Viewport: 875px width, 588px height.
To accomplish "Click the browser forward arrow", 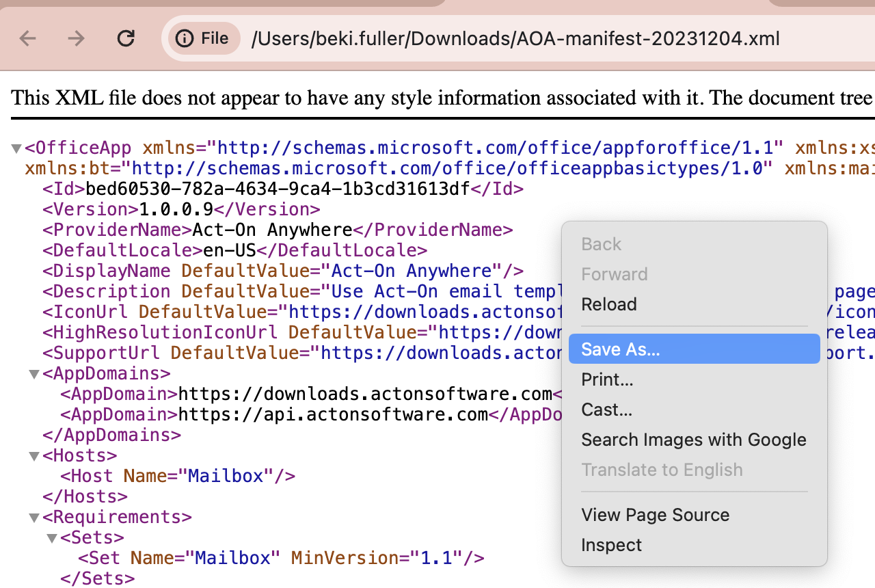I will pyautogui.click(x=76, y=38).
